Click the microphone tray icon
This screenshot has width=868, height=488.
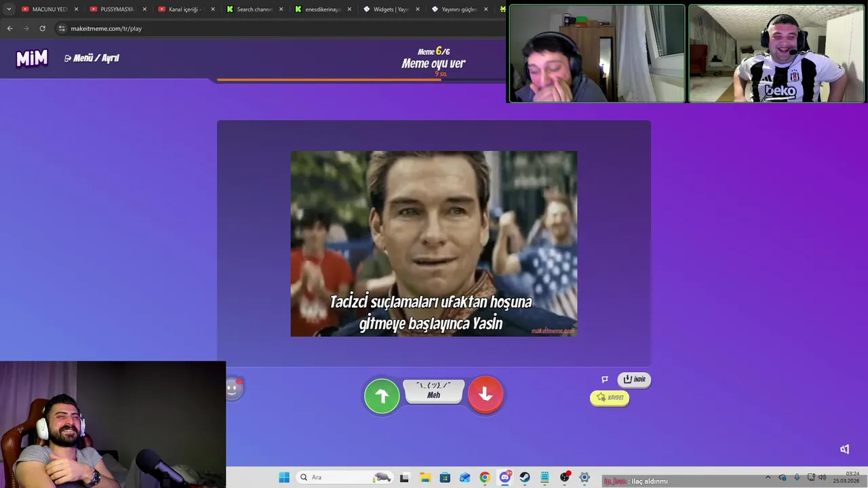pyautogui.click(x=797, y=478)
